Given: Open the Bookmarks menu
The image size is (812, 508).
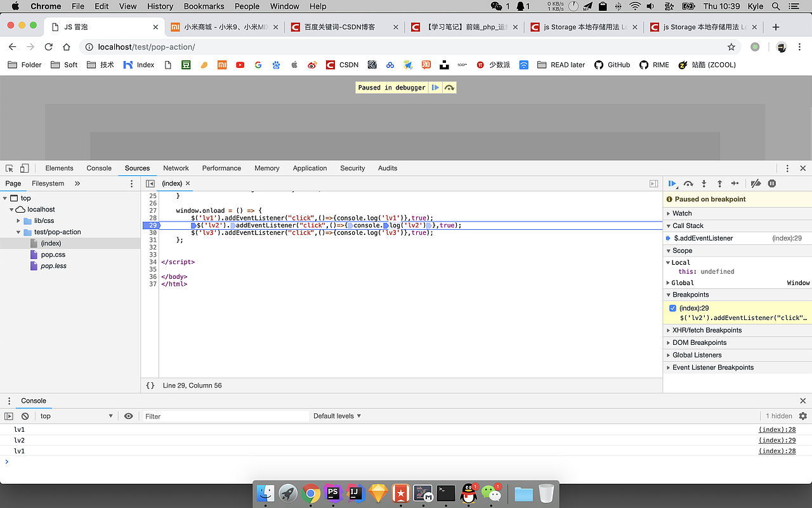Looking at the screenshot, I should pyautogui.click(x=204, y=6).
